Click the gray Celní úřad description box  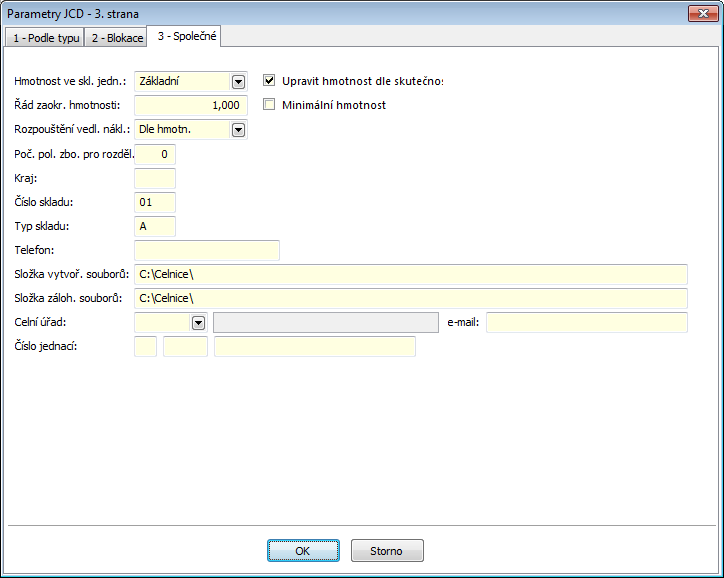pos(326,322)
